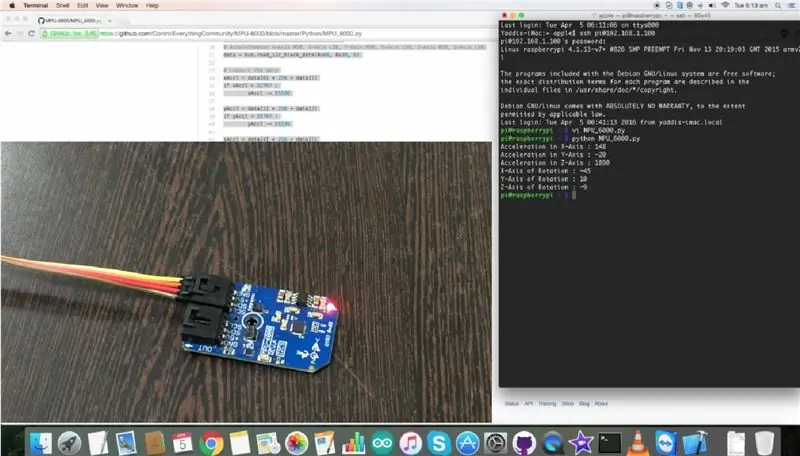The width and height of the screenshot is (800, 456).
Task: Open the TeamViewer dock icon
Action: click(x=666, y=443)
